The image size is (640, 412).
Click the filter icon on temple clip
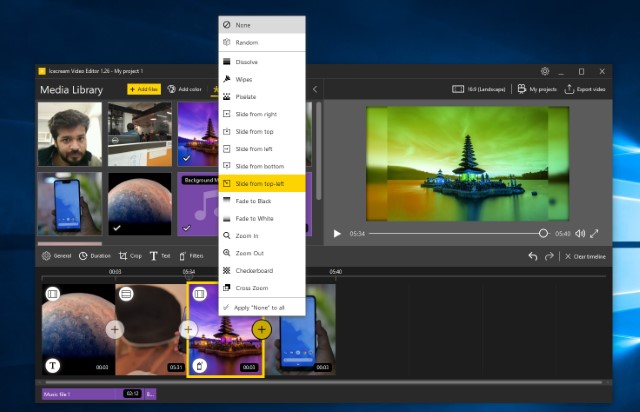(200, 365)
